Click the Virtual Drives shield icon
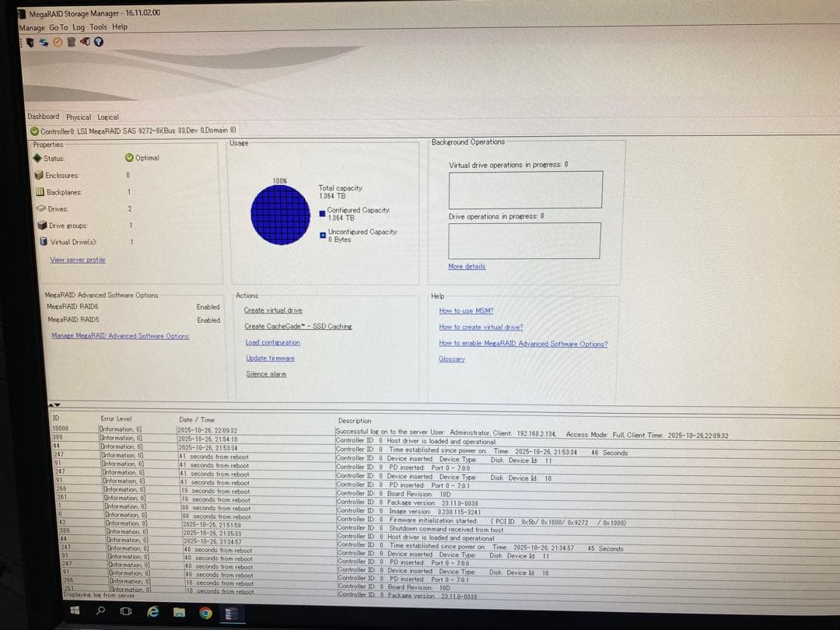840x630 pixels. tap(44, 240)
